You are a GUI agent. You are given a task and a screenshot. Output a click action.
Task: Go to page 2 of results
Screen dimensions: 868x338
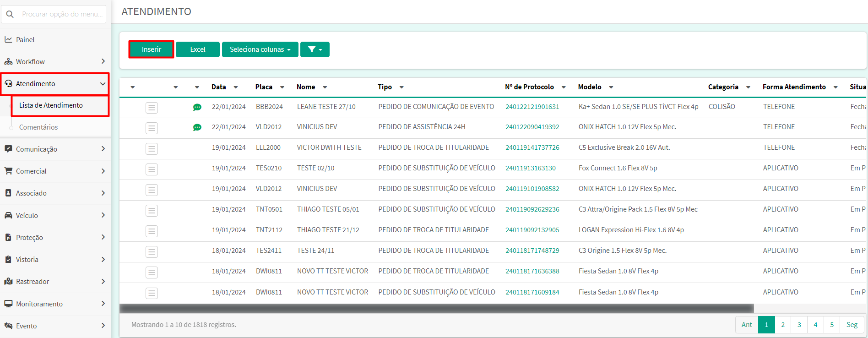pyautogui.click(x=783, y=325)
